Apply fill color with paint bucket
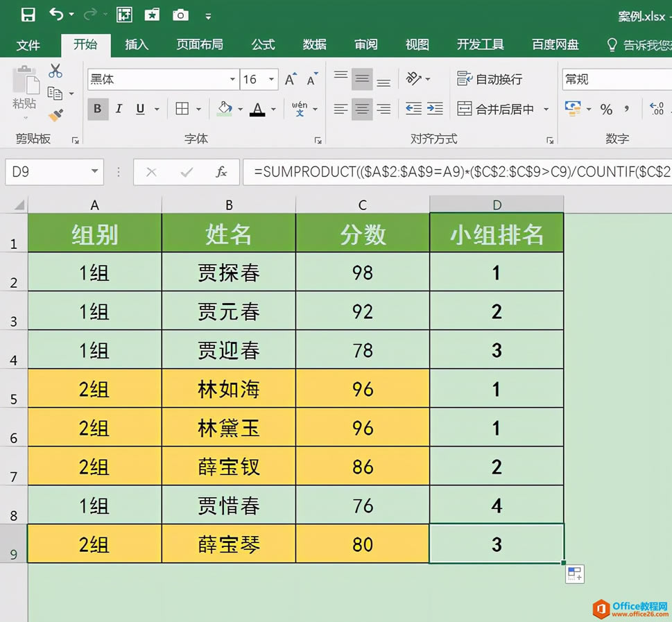Viewport: 672px width, 622px height. click(225, 108)
